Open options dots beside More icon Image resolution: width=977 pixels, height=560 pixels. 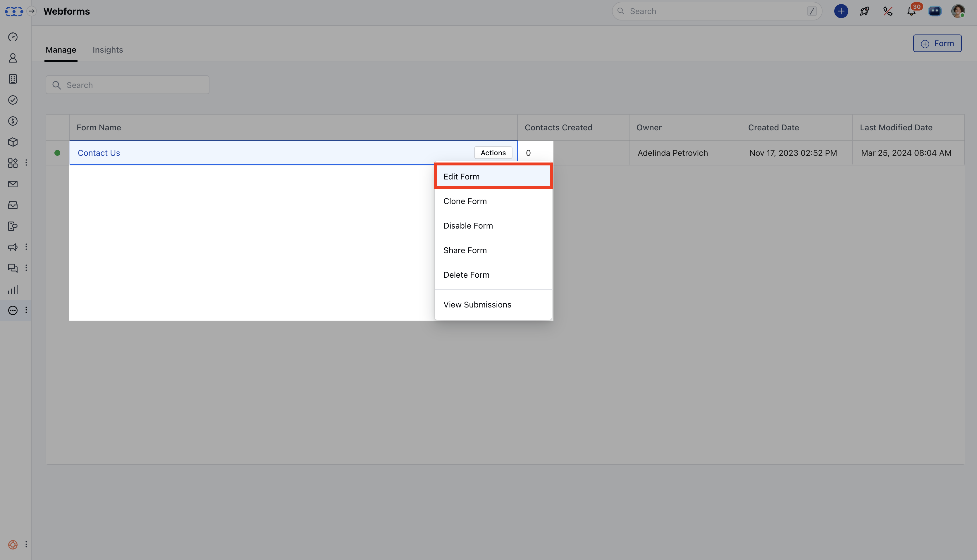[26, 310]
